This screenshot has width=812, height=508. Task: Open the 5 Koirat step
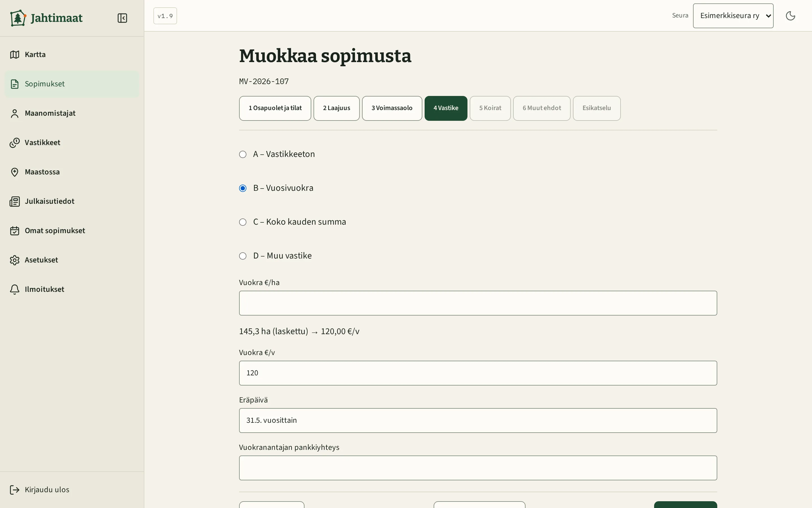point(490,108)
